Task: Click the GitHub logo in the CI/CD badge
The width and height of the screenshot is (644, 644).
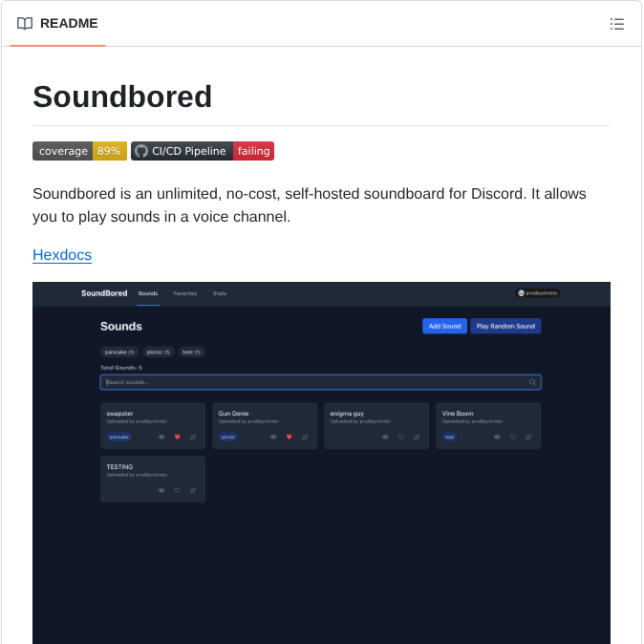Action: [141, 151]
